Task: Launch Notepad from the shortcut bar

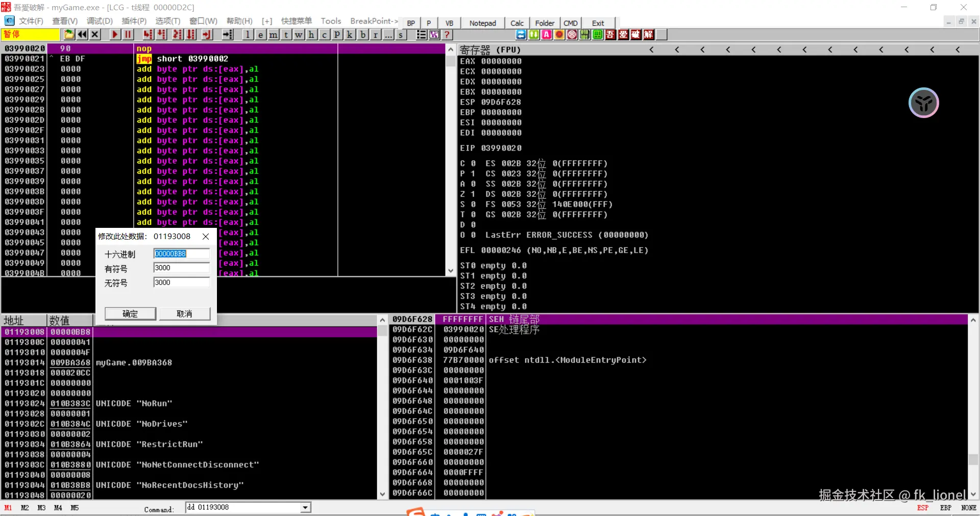Action: point(483,23)
